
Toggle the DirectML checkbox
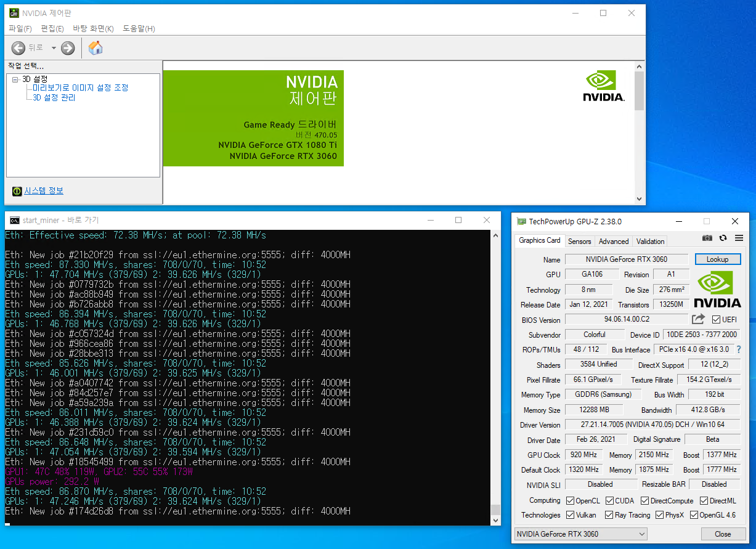[x=702, y=501]
